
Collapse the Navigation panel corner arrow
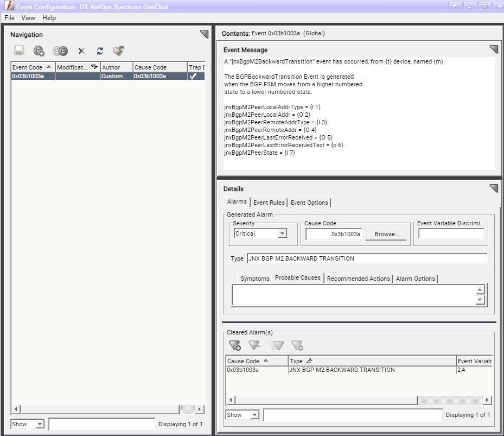204,34
